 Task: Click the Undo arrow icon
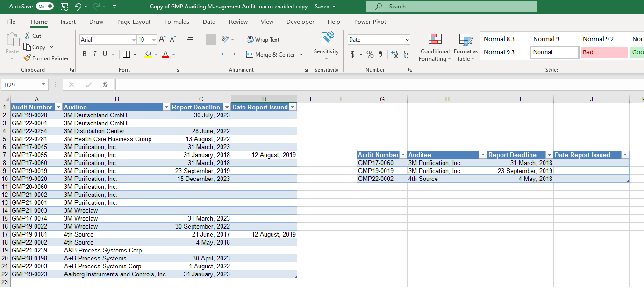point(78,7)
